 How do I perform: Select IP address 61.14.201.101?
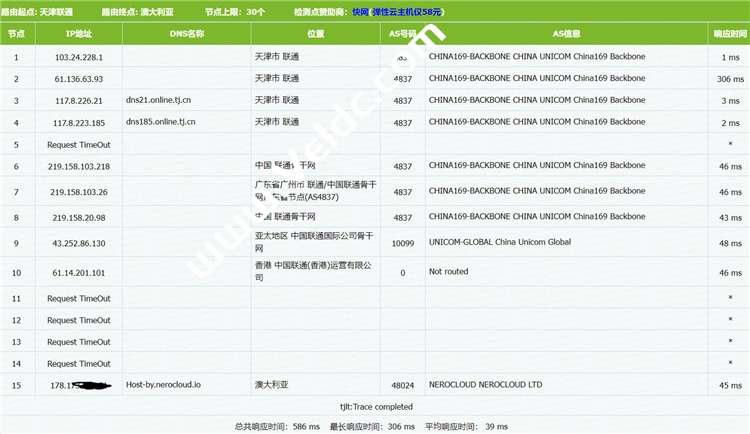click(78, 271)
